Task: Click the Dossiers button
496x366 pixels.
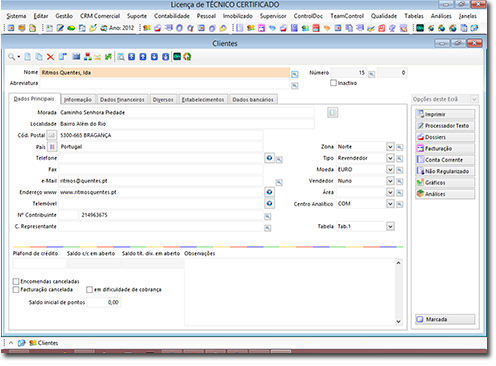Action: [445, 137]
